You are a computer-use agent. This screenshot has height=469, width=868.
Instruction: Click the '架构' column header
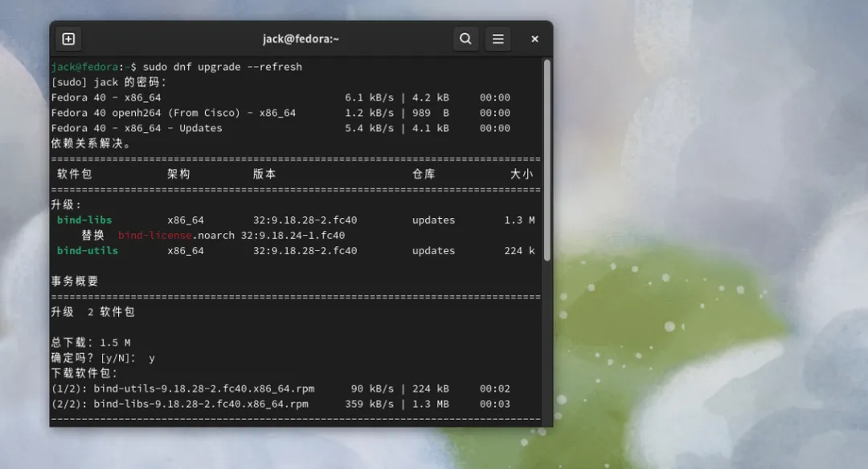[x=178, y=174]
